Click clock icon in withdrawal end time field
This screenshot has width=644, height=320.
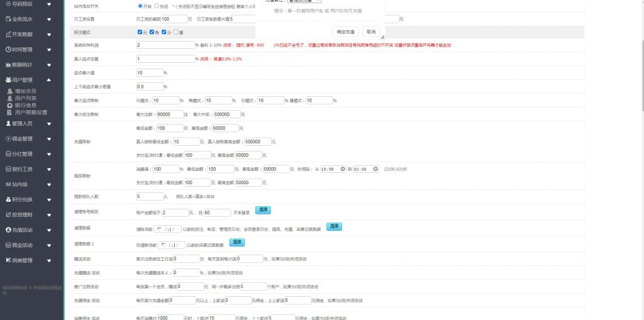(x=375, y=169)
